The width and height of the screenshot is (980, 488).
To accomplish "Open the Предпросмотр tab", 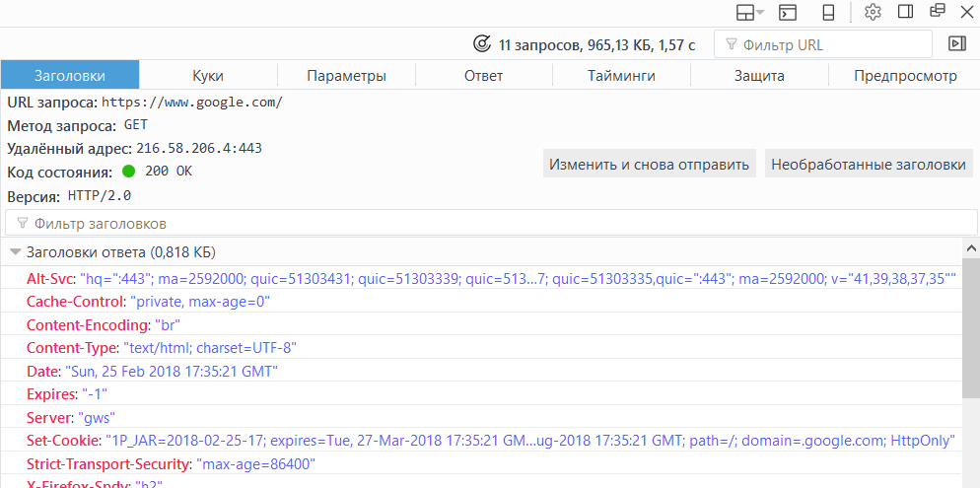I will click(905, 76).
